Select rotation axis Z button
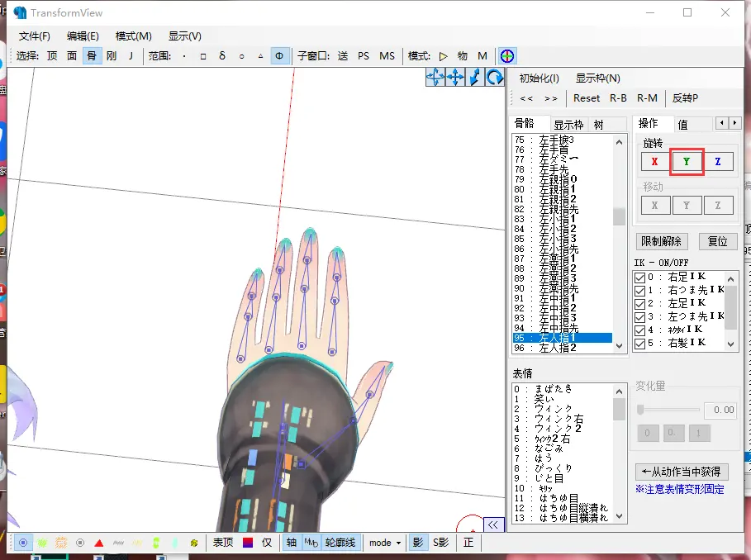The height and width of the screenshot is (560, 751). 717,162
